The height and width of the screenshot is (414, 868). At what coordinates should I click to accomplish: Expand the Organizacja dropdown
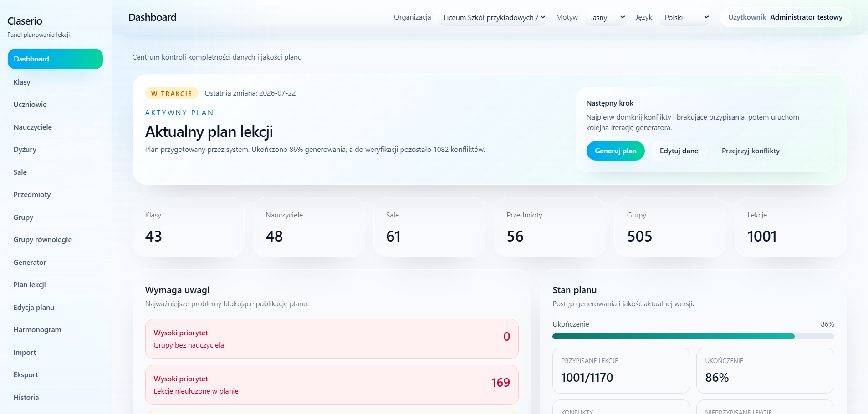[492, 17]
